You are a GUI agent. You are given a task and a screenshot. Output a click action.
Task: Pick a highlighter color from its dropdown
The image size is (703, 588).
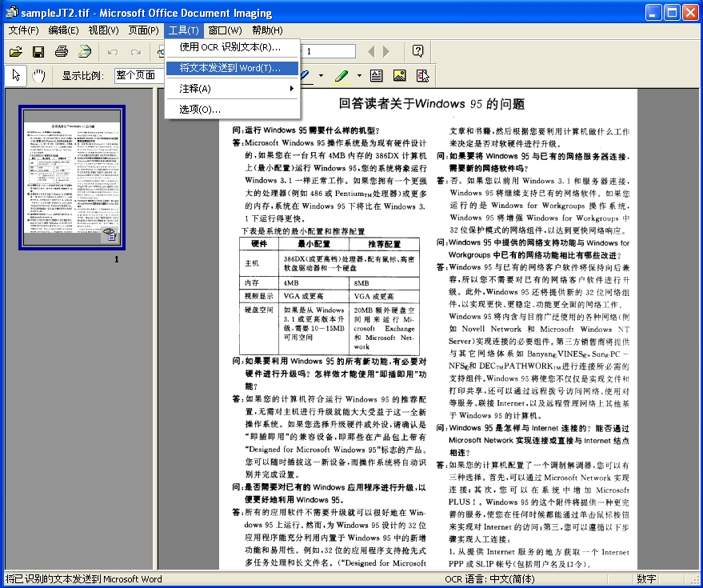[359, 76]
